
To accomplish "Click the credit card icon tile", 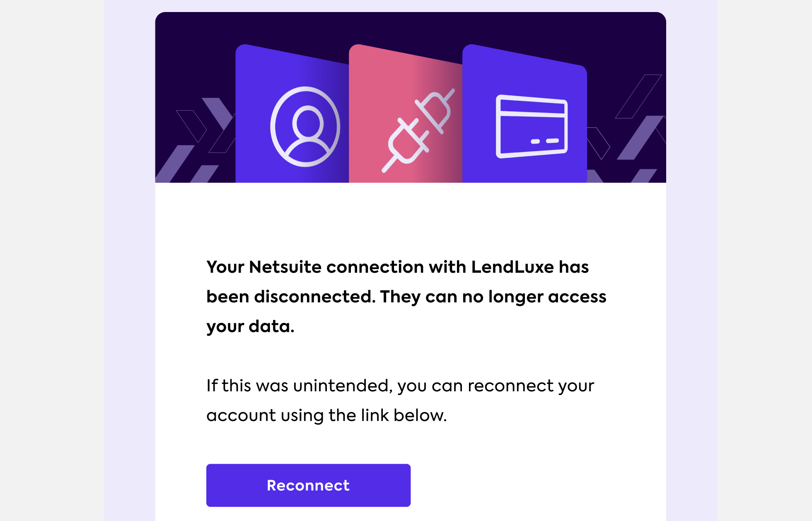I will tap(532, 124).
